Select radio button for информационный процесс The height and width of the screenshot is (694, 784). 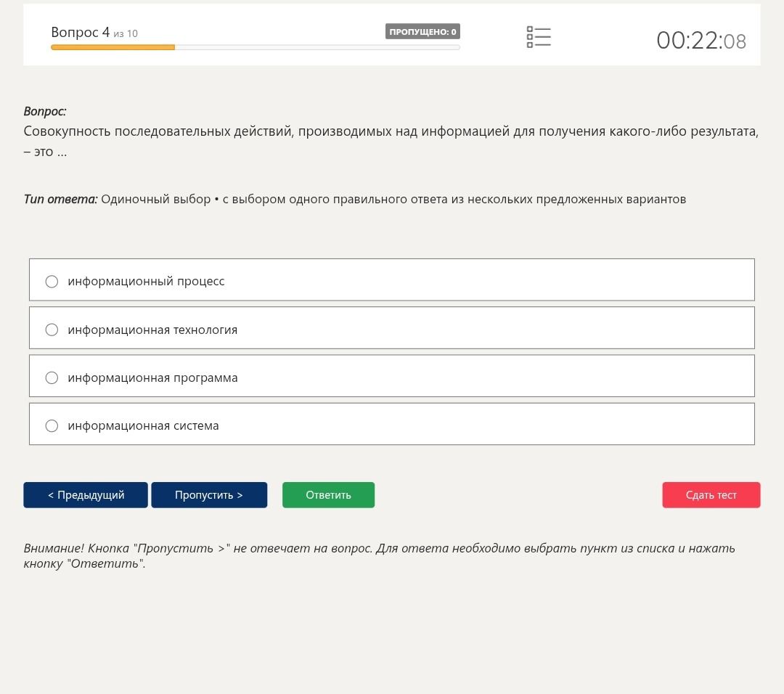tap(52, 282)
